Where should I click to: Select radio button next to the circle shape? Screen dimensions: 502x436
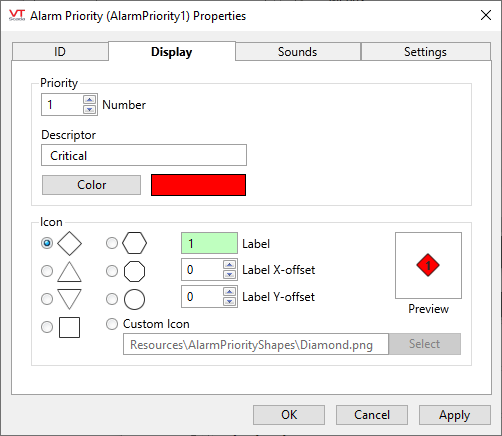(112, 299)
